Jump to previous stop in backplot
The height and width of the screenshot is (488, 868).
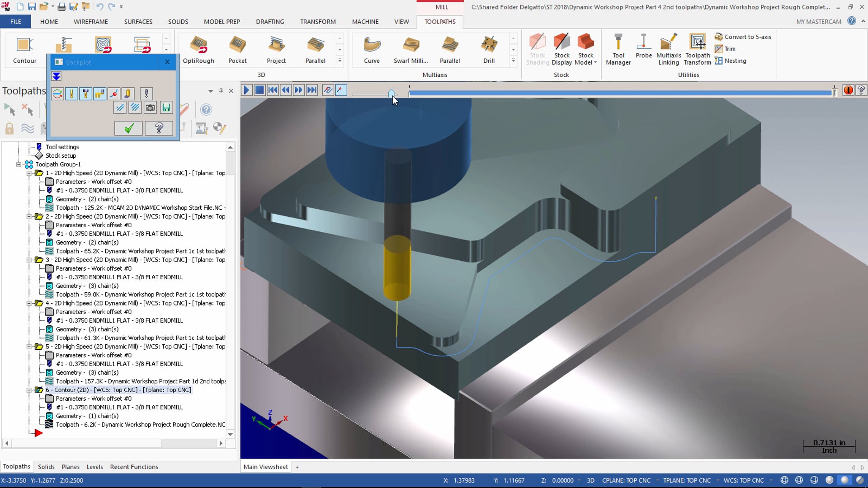273,90
